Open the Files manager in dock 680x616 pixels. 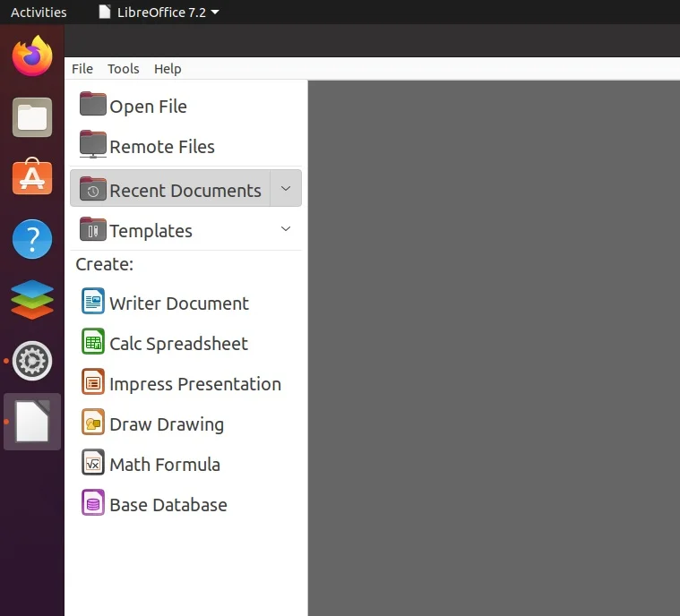click(32, 117)
